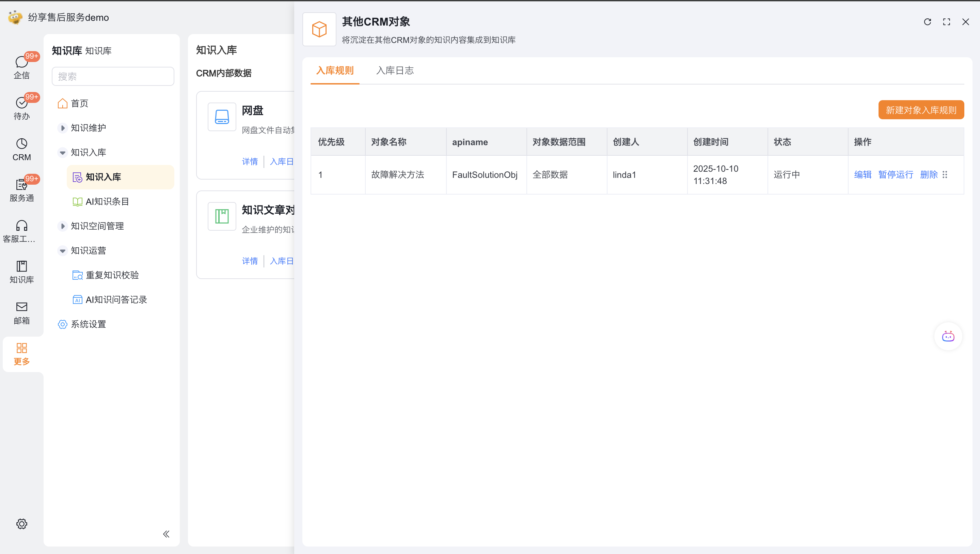Click 新建对象入库规则 button
This screenshot has width=980, height=554.
(x=921, y=110)
